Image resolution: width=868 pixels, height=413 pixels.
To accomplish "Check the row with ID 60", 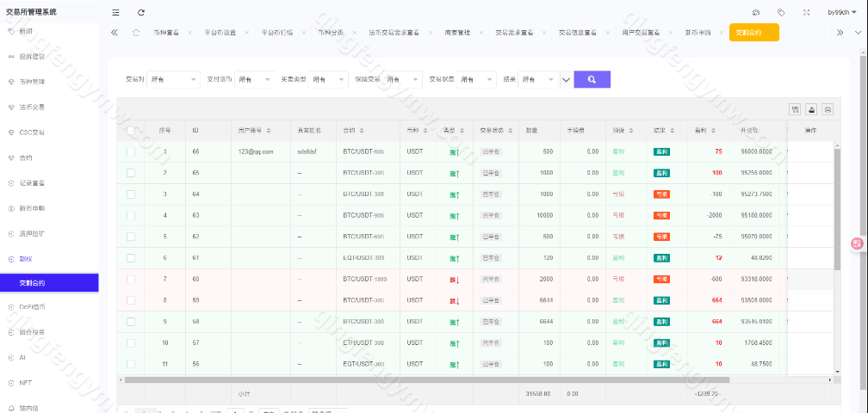I will (131, 279).
